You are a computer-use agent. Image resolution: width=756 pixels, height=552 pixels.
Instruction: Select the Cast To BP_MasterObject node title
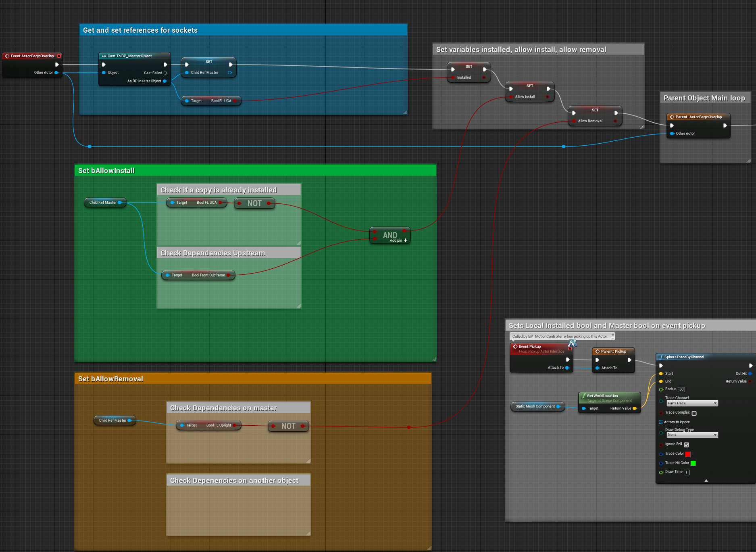point(134,56)
